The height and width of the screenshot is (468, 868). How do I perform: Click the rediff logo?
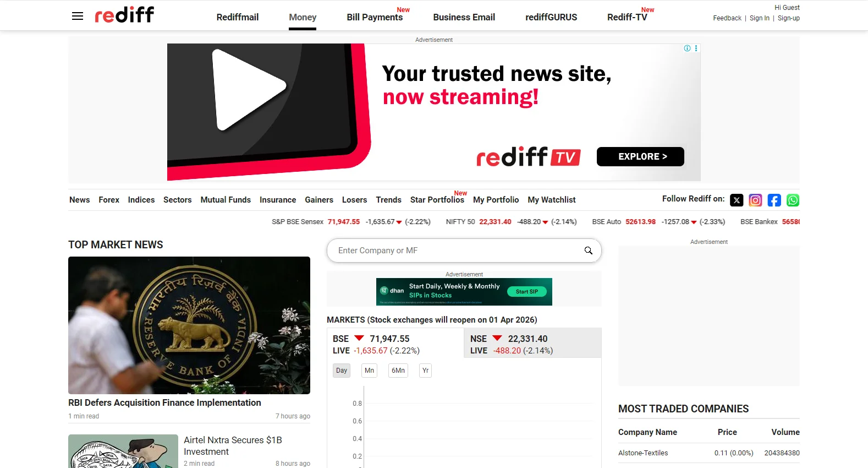(x=124, y=15)
